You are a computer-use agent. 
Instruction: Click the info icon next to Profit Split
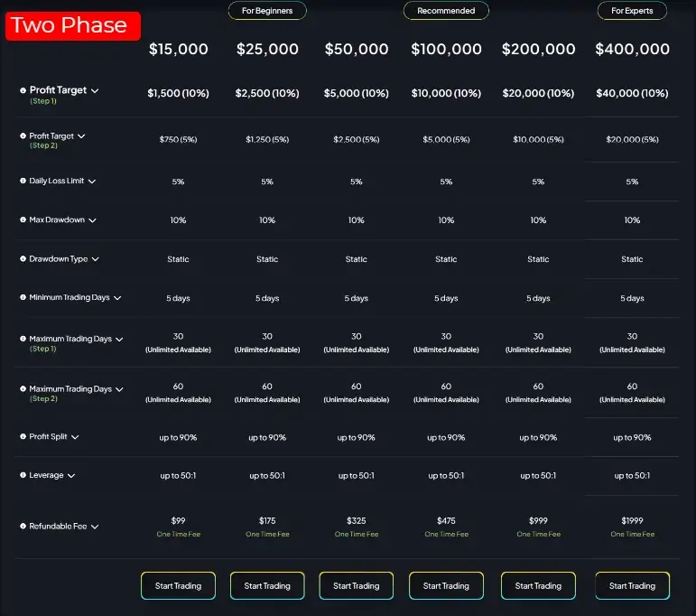pyautogui.click(x=23, y=436)
